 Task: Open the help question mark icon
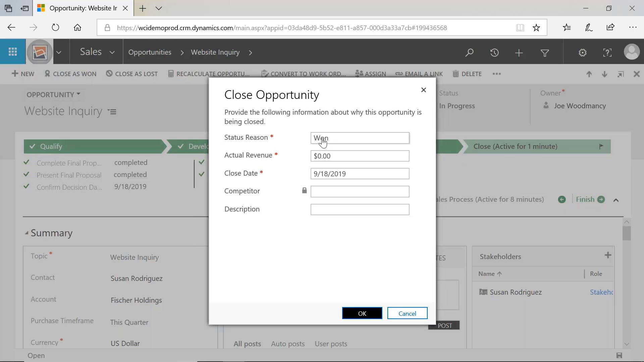[x=607, y=52]
